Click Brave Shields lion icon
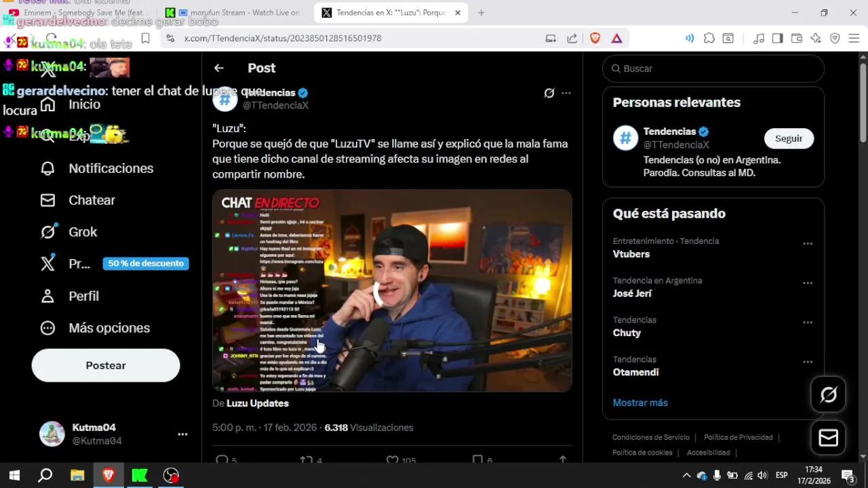Viewport: 868px width, 488px height. tap(595, 39)
